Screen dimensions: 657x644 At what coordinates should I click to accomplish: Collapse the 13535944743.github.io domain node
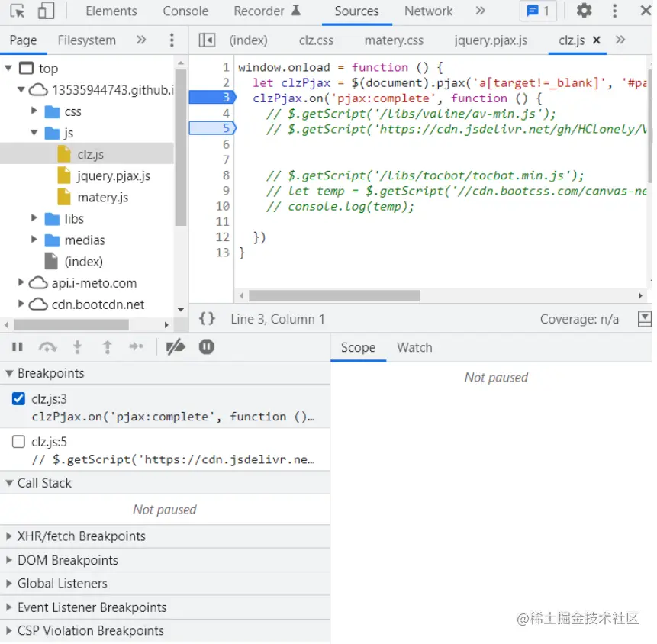[21, 89]
